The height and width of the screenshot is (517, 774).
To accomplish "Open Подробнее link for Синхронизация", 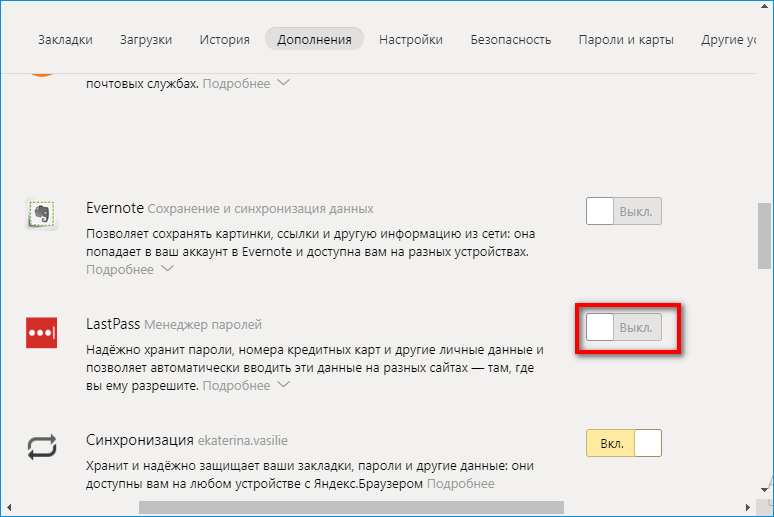I will (461, 483).
